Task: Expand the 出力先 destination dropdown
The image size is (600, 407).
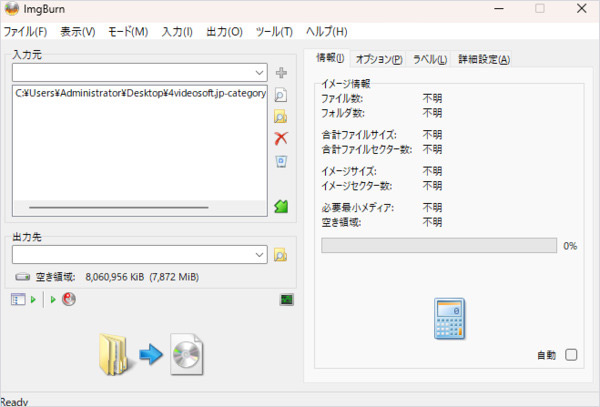Action: (x=259, y=255)
